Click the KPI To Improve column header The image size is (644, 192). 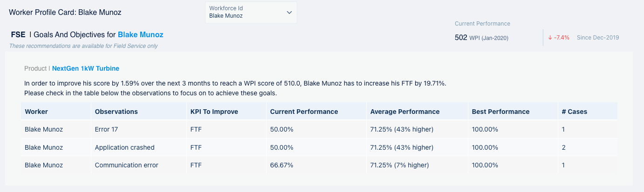(214, 112)
